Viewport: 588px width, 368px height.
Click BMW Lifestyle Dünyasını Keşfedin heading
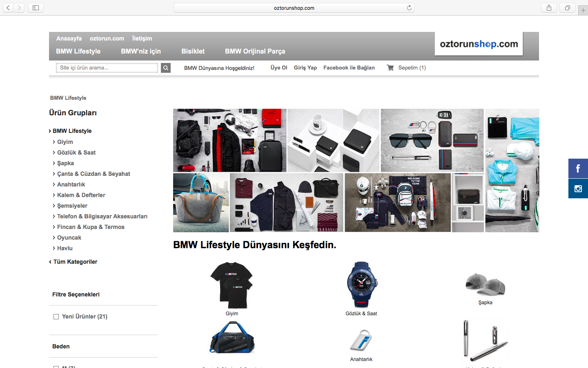click(x=255, y=245)
